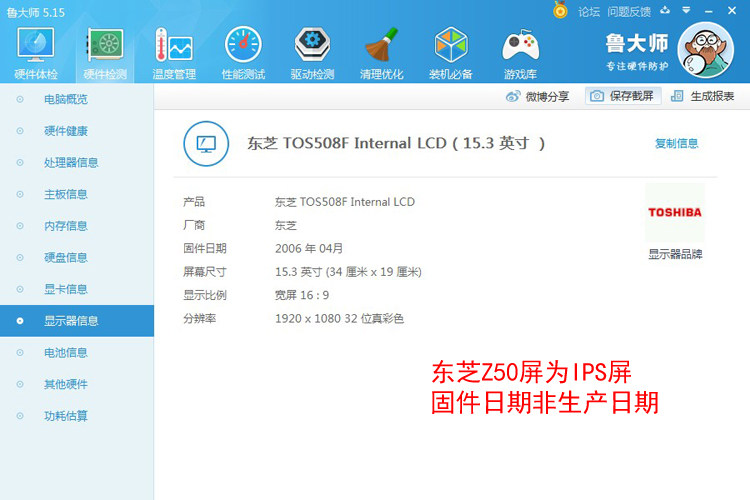Click the 鲁大师 5.15 window title

pos(36,12)
